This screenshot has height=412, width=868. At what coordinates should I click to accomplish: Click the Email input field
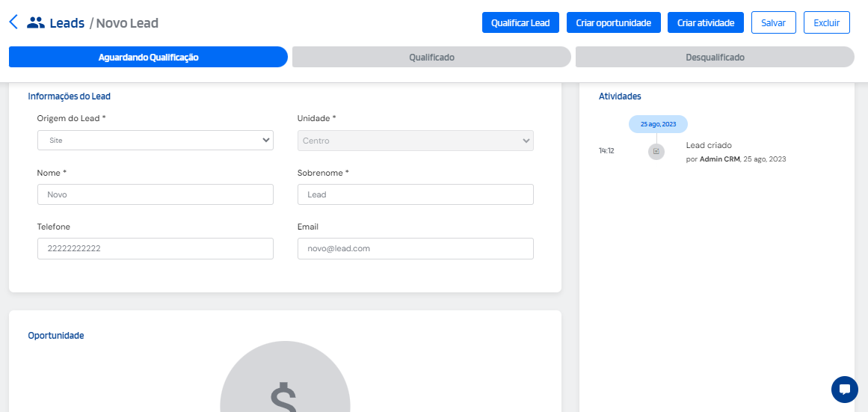point(416,249)
